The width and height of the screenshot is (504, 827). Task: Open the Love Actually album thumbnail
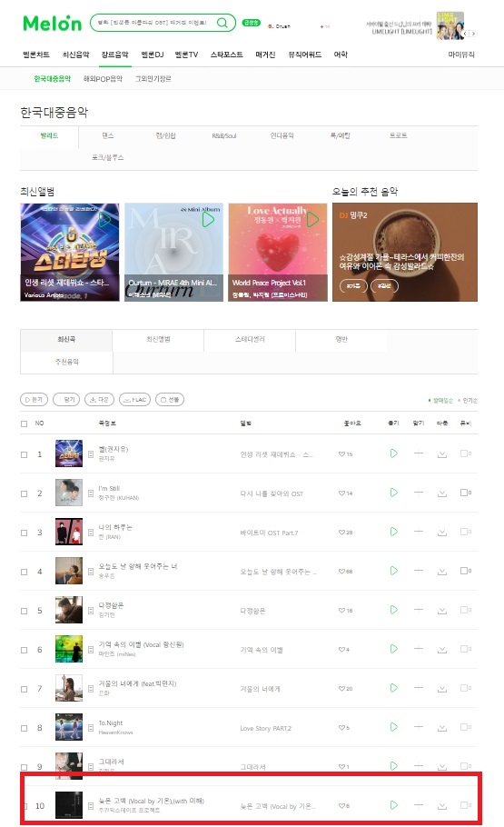(278, 252)
